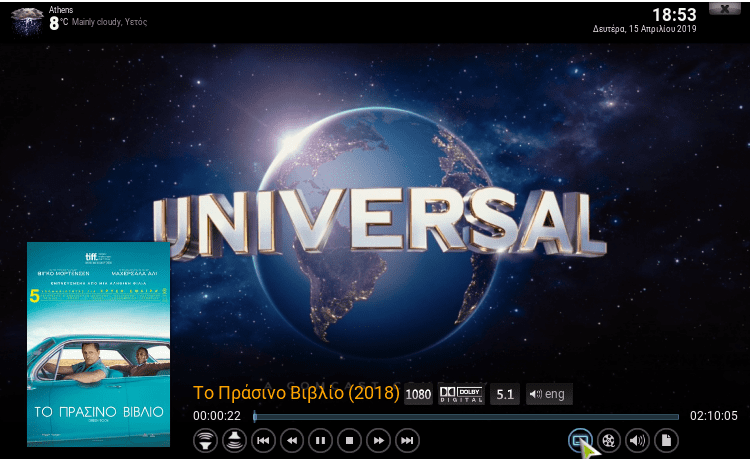Skip to next item
The height and width of the screenshot is (459, 750).
point(407,440)
